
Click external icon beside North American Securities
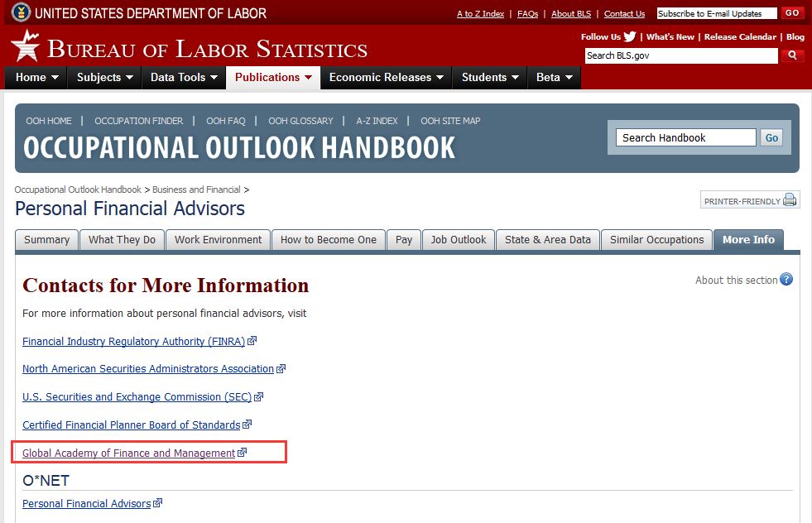[281, 369]
